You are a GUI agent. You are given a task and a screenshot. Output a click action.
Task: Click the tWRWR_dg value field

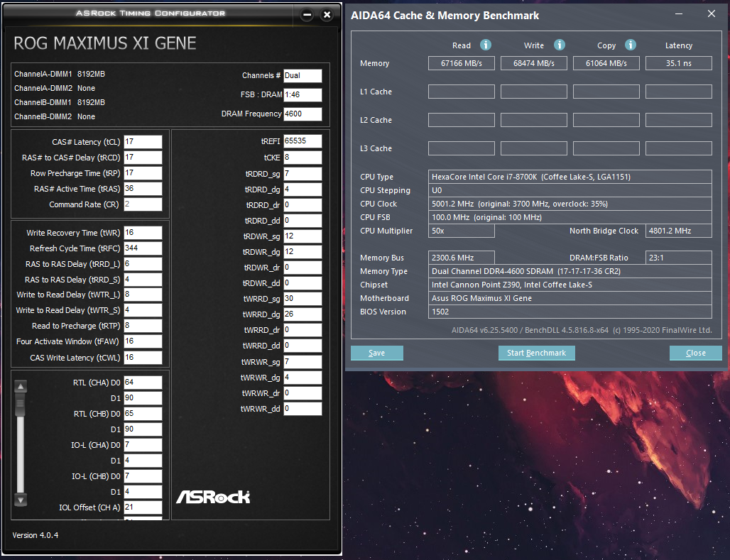pos(303,378)
